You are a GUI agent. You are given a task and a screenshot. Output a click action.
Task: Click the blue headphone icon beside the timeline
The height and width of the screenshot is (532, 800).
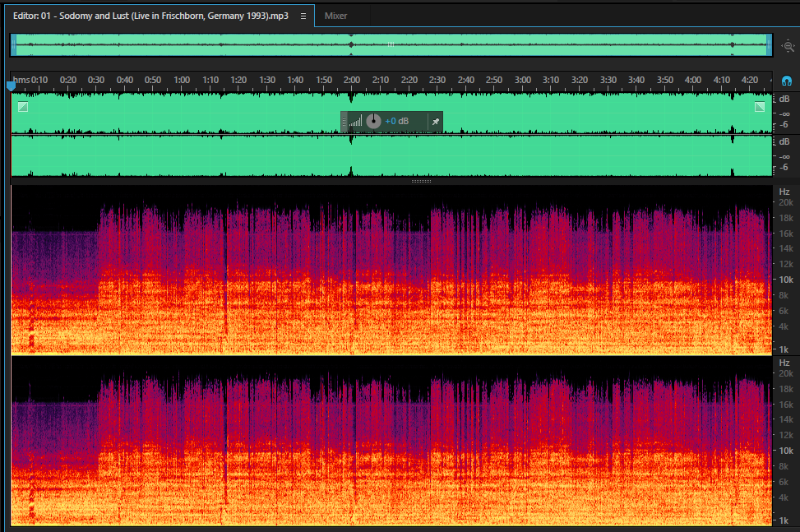[787, 81]
